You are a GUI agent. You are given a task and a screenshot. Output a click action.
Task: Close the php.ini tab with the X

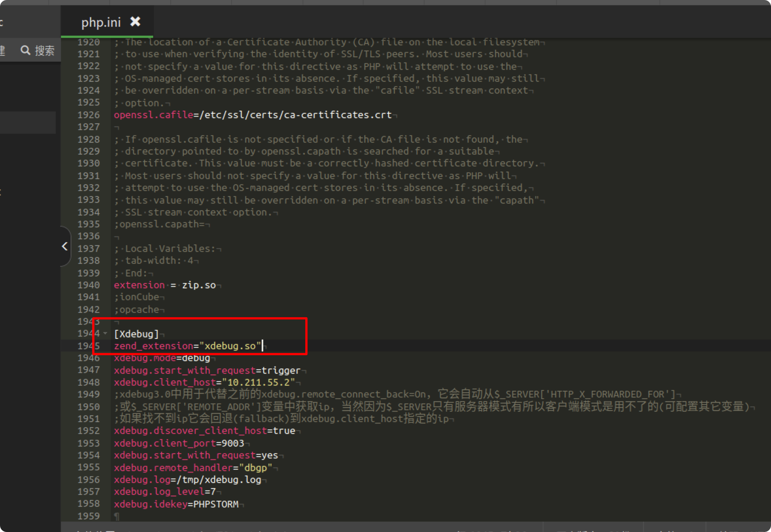135,22
